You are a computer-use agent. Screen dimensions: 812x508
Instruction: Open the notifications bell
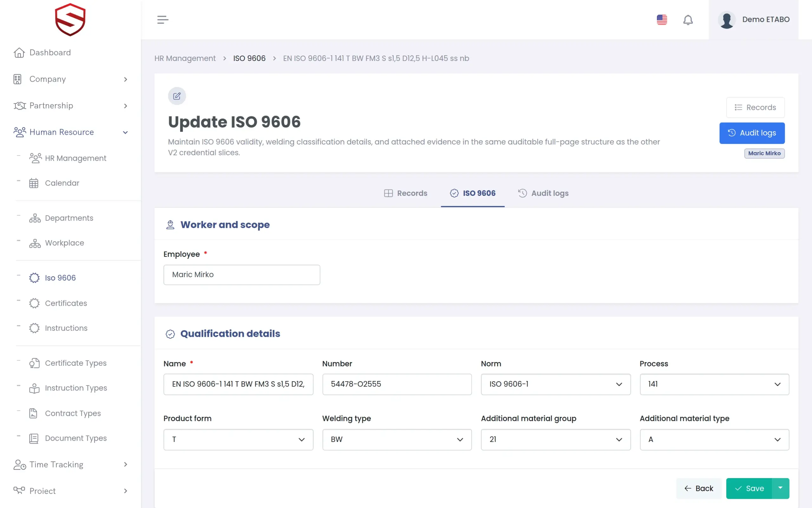688,20
